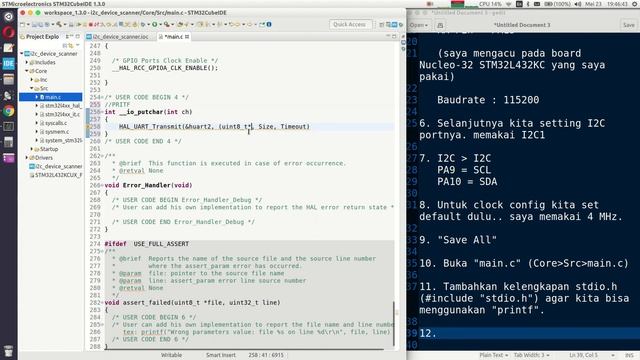Image resolution: width=640 pixels, height=360 pixels.
Task: Click gedit save-document icon beside Open
Action: pos(440,25)
